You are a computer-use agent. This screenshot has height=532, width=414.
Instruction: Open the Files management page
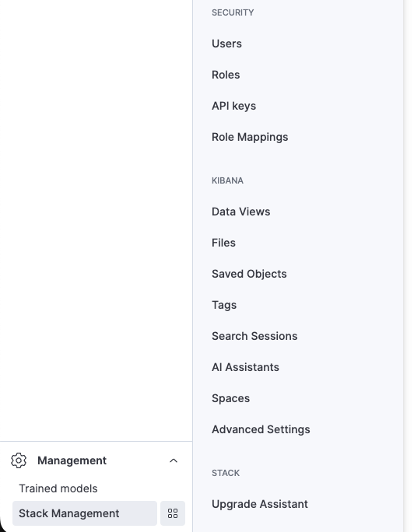pos(223,243)
